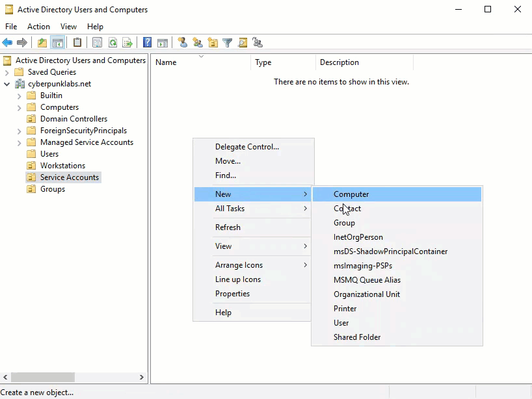Select User from the New submenu
The height and width of the screenshot is (399, 532).
[341, 323]
